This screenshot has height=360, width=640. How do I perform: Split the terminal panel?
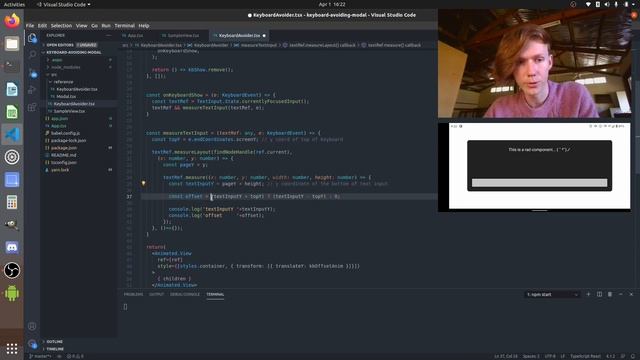pos(599,294)
